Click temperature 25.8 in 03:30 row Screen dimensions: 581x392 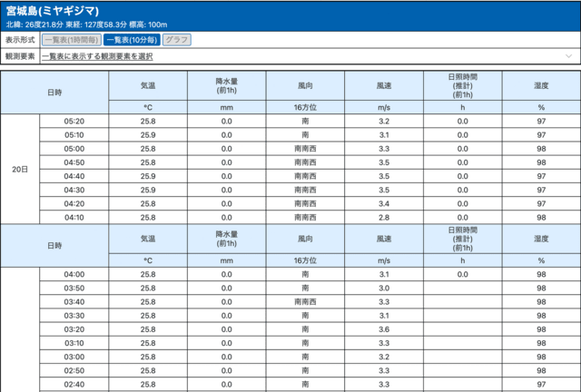[x=148, y=315]
